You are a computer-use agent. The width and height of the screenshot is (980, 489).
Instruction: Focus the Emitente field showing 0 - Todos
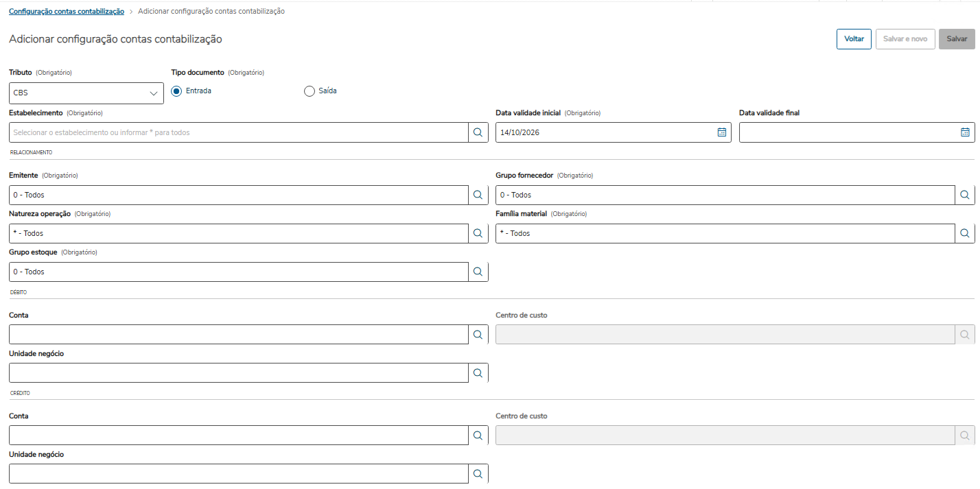pos(240,195)
